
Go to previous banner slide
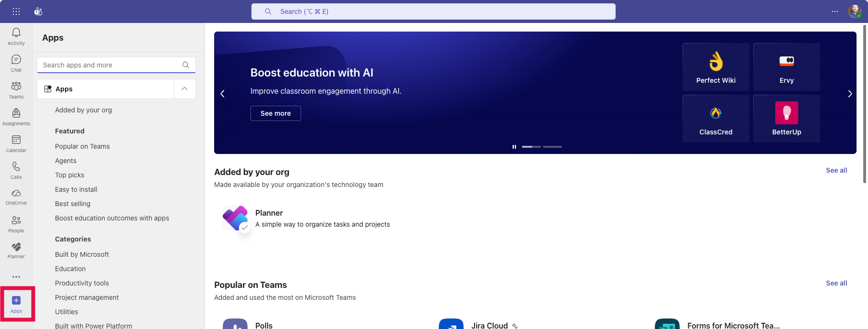click(x=222, y=94)
